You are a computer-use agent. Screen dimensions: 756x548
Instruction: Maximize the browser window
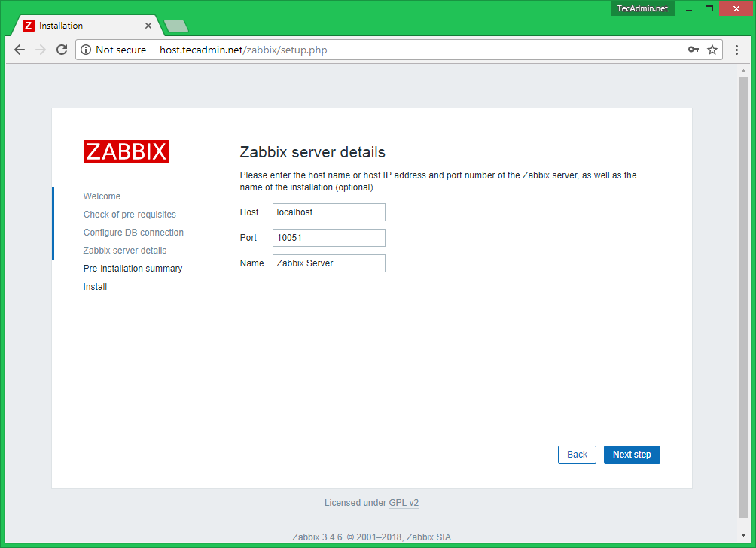(x=709, y=8)
